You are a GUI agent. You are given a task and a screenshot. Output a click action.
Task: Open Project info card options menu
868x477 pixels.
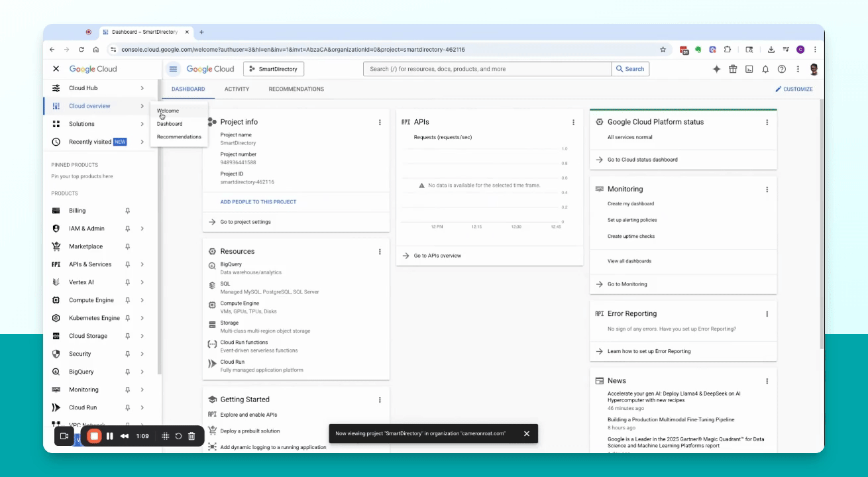[380, 122]
